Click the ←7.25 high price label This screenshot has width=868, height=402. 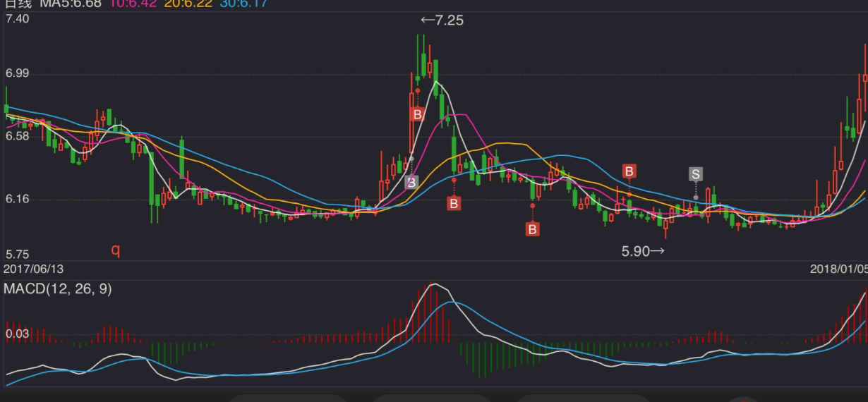coord(442,20)
